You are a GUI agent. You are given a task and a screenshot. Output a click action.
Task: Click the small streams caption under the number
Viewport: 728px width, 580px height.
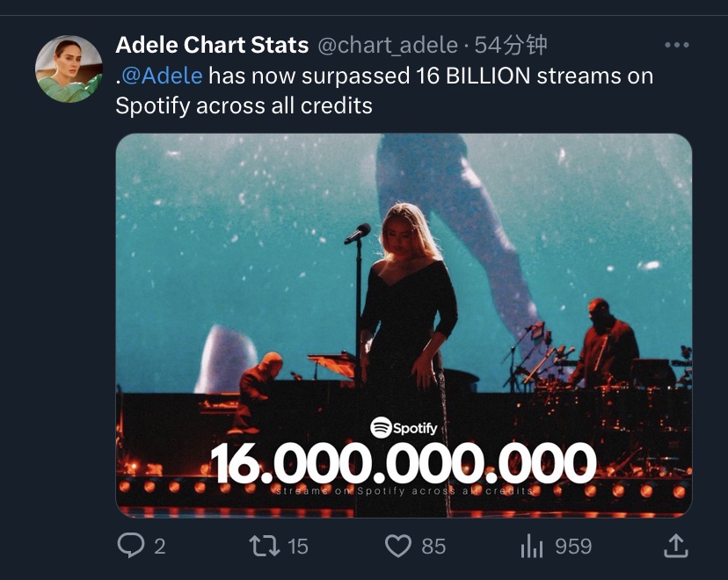404,491
